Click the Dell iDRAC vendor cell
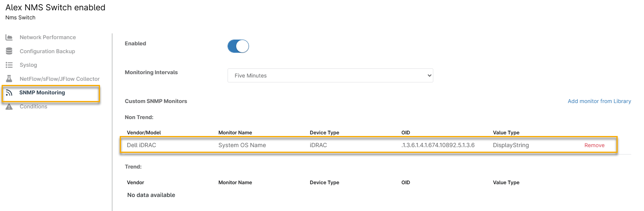The image size is (644, 211). (x=142, y=145)
